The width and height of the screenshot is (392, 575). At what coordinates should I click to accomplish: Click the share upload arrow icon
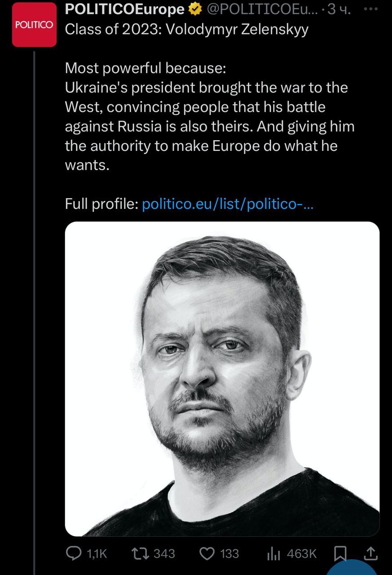point(370,554)
